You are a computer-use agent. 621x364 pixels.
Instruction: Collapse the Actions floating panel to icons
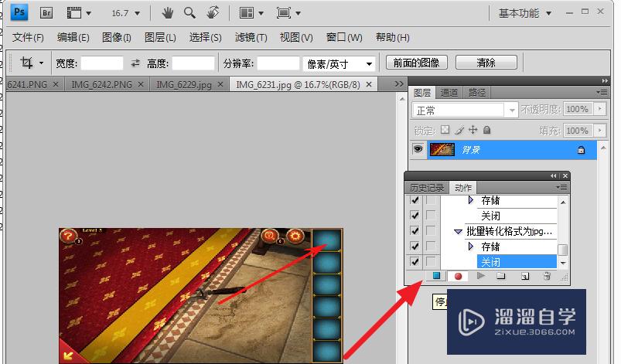coord(553,175)
